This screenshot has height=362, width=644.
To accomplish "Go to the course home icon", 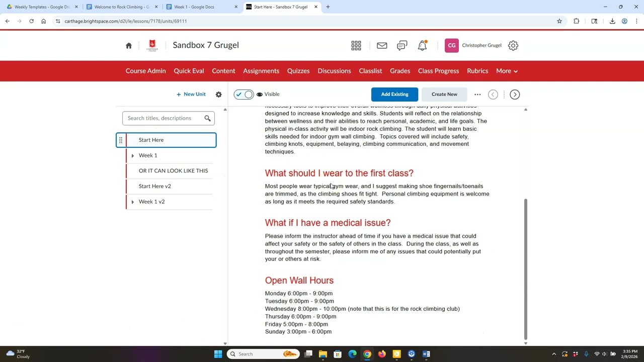I will 129,45.
